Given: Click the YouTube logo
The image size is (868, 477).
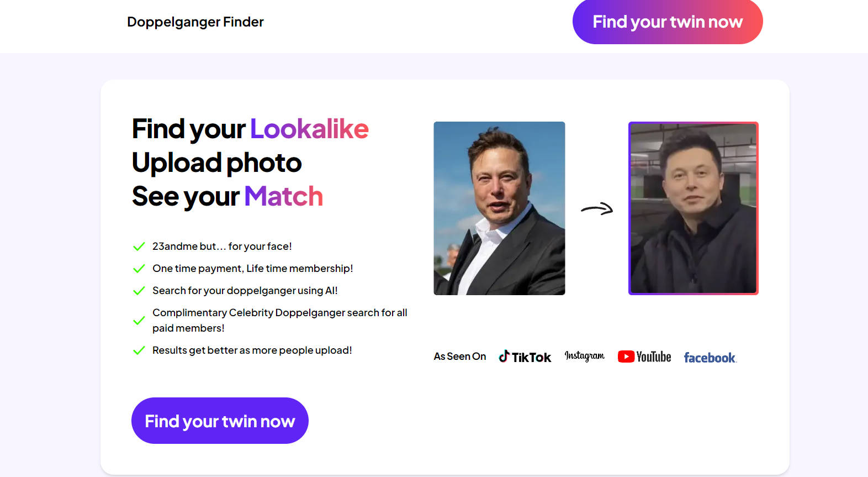Looking at the screenshot, I should (x=644, y=357).
